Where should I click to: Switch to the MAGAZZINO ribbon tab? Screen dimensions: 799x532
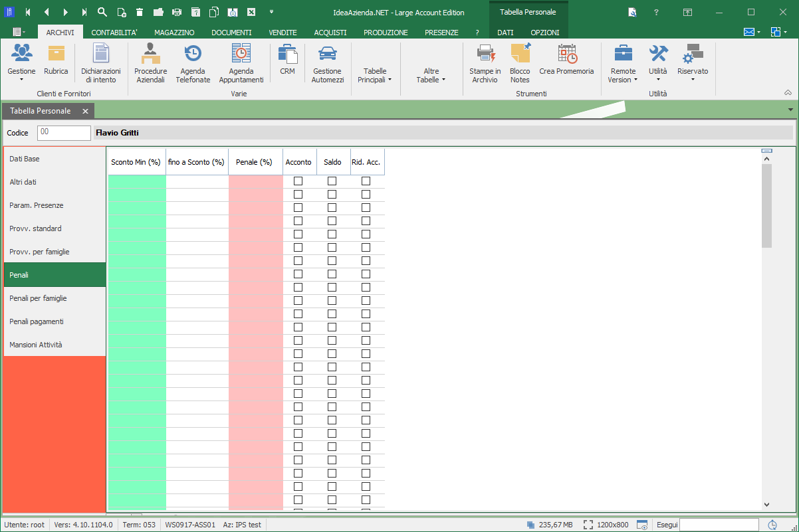click(x=174, y=33)
